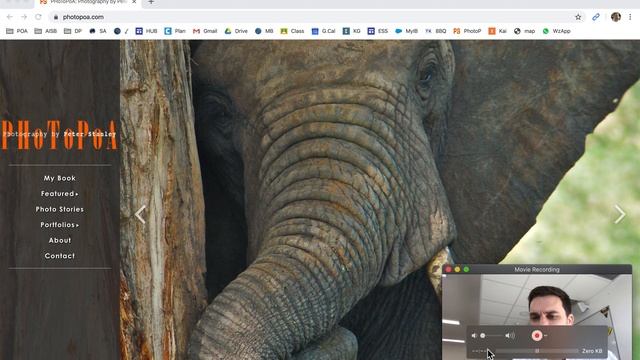Open the Contact page link
Image resolution: width=640 pixels, height=360 pixels.
pos(60,256)
